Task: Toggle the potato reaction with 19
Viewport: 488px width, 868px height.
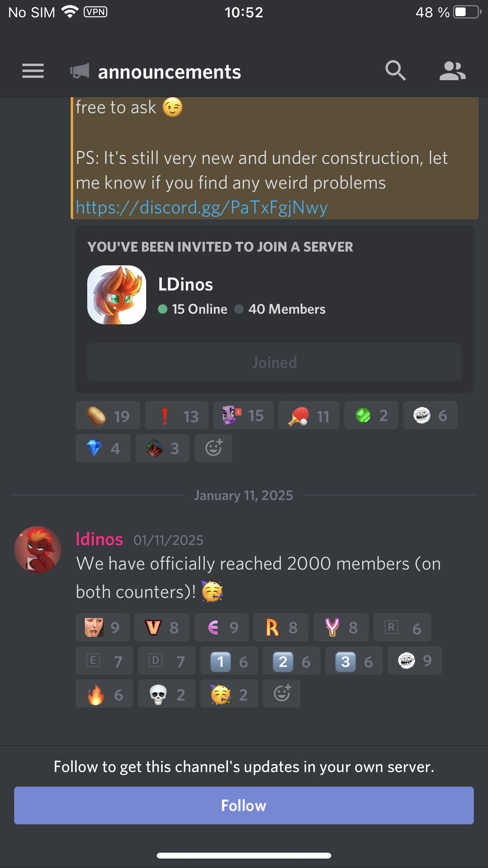Action: tap(108, 416)
